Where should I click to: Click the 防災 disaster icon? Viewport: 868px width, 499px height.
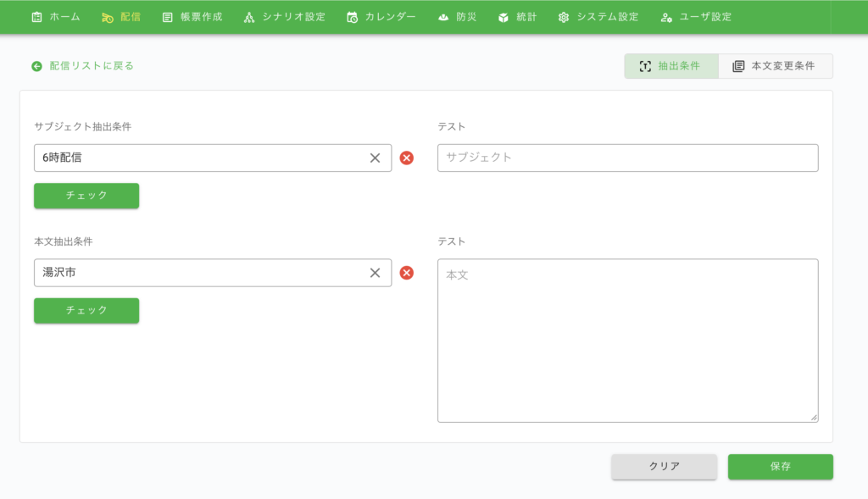point(442,17)
